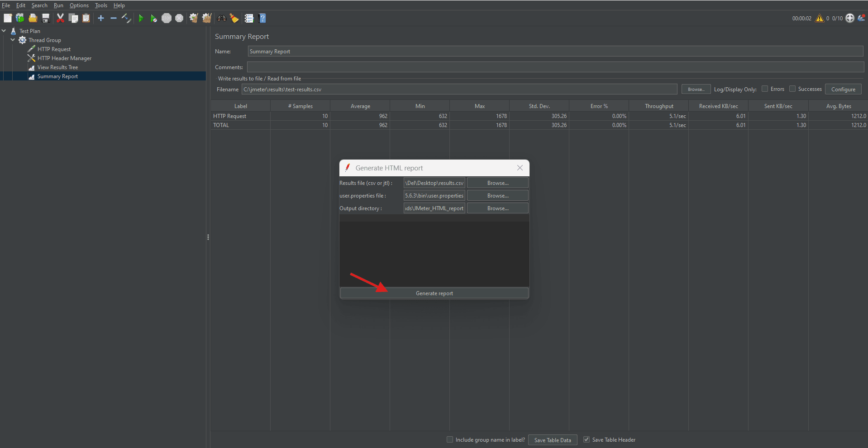This screenshot has height=448, width=868.
Task: Create a new test plan via the New icon
Action: 7,18
